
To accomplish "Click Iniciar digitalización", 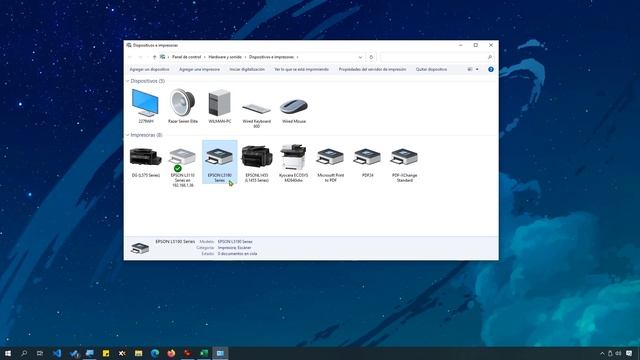I will tap(247, 69).
